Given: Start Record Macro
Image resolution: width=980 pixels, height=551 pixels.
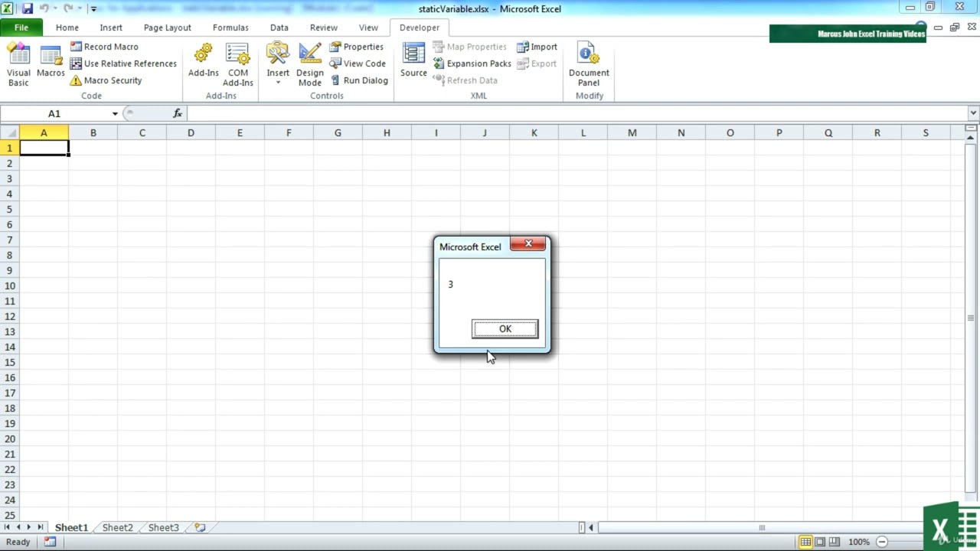Looking at the screenshot, I should (104, 47).
